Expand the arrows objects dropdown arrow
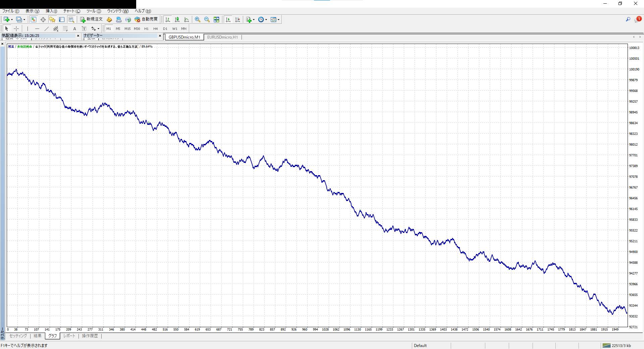This screenshot has width=644, height=349. pyautogui.click(x=98, y=29)
